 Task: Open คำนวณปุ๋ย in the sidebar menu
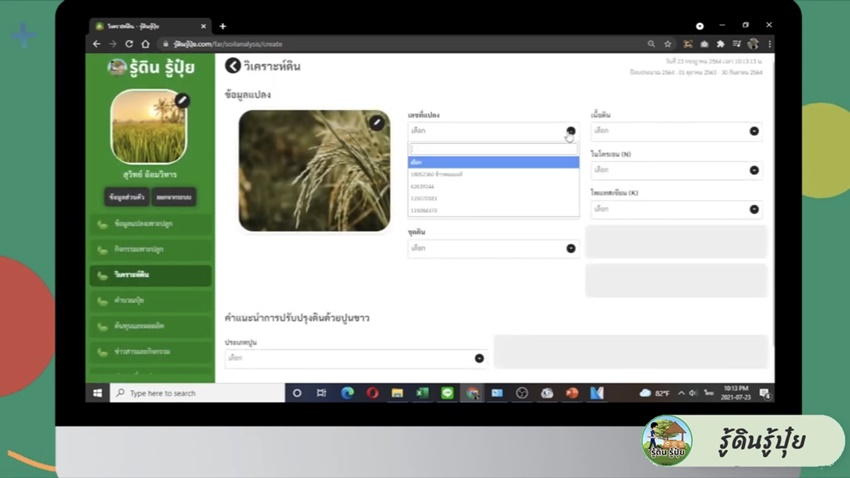point(150,300)
